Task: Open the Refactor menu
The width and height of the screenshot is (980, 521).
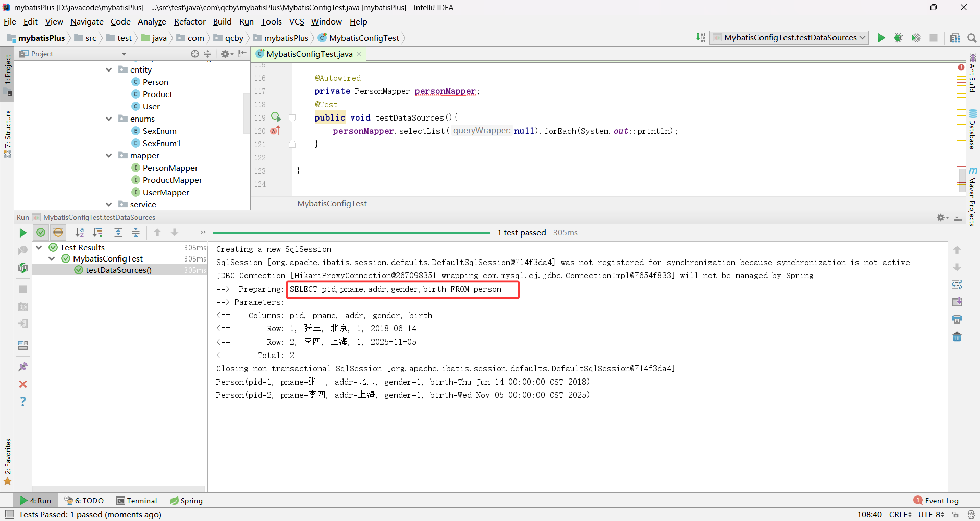Action: coord(189,21)
